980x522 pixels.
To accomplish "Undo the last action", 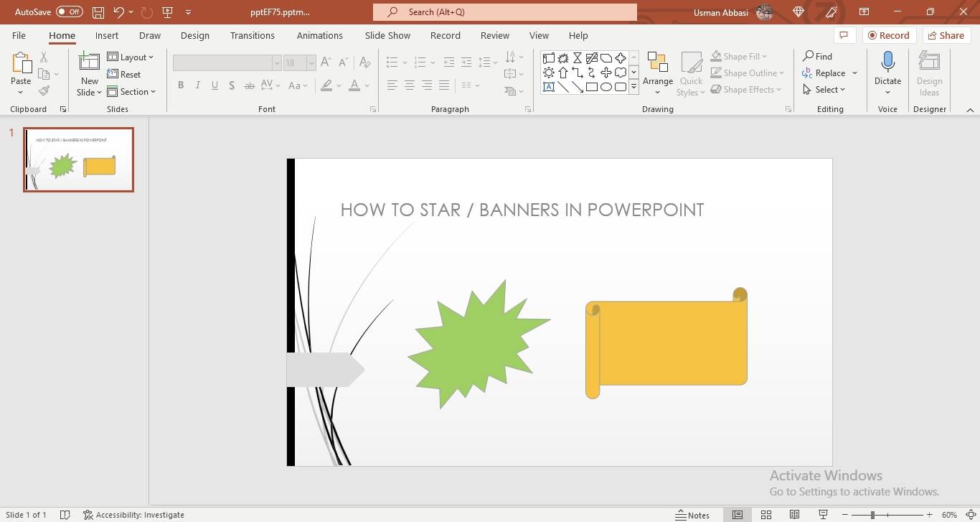I will click(119, 12).
